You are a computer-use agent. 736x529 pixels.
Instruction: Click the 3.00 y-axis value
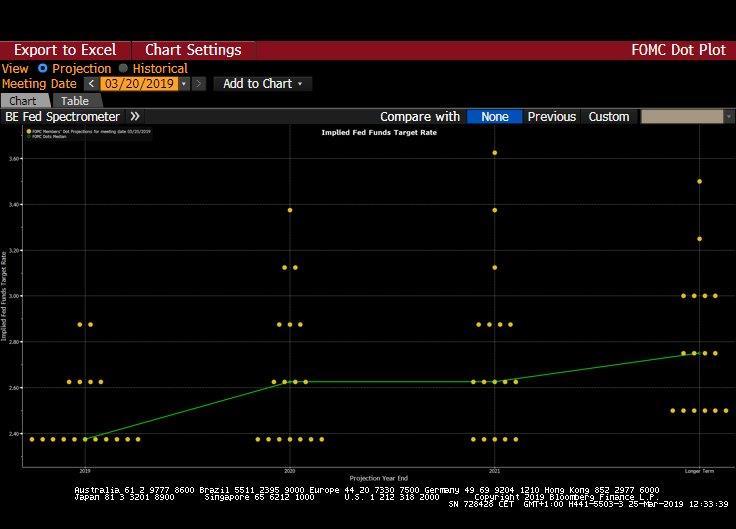click(13, 296)
